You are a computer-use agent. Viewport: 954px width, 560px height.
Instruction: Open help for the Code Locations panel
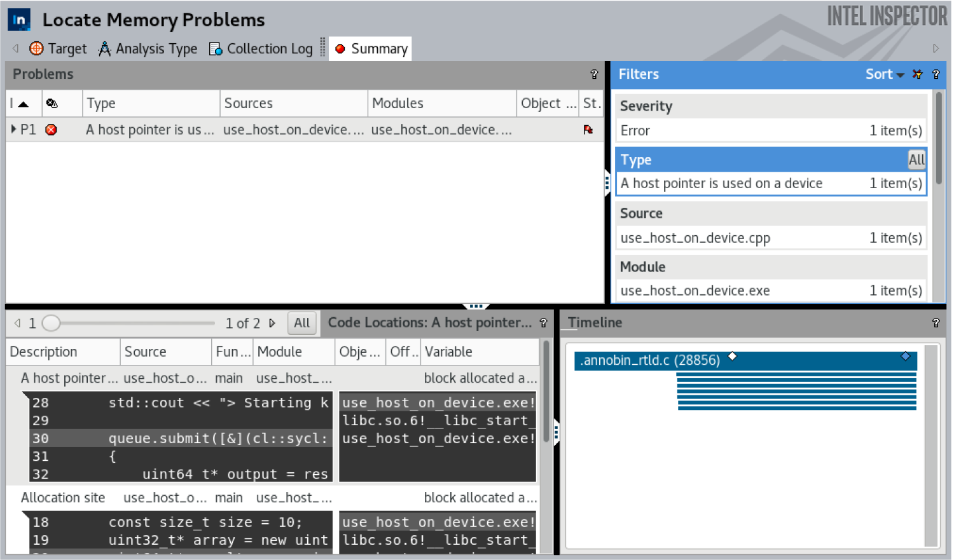(543, 323)
